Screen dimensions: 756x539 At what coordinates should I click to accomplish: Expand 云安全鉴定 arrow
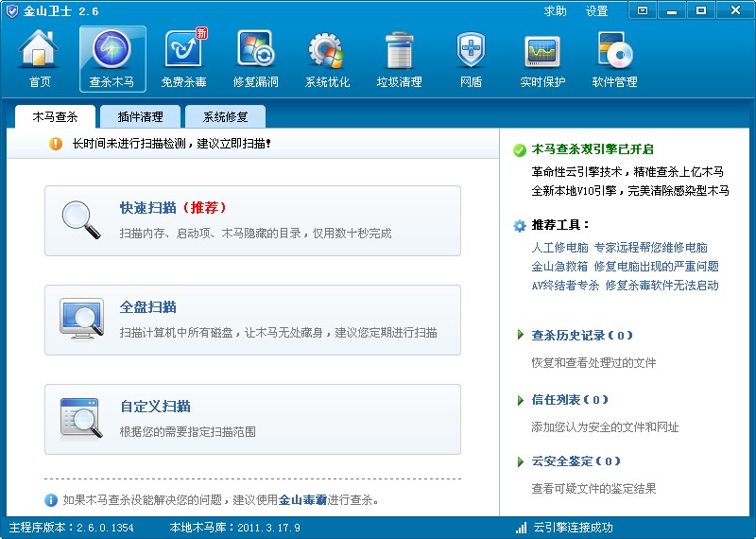click(x=521, y=461)
